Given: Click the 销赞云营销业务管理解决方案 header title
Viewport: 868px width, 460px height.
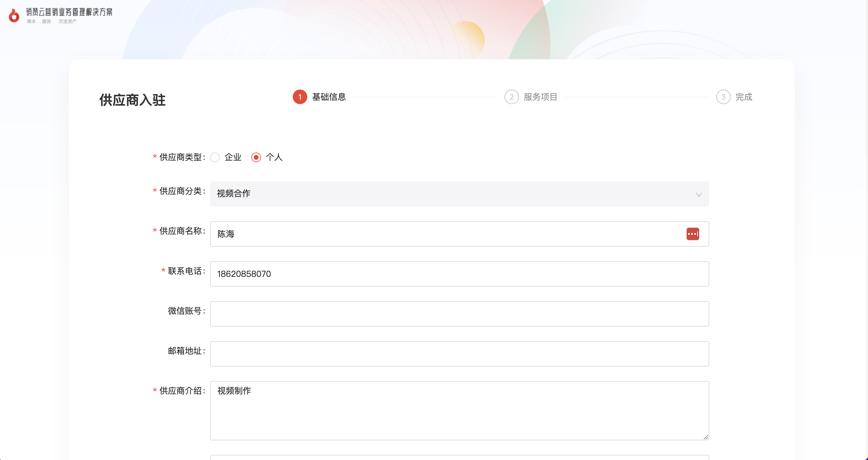Looking at the screenshot, I should point(70,12).
